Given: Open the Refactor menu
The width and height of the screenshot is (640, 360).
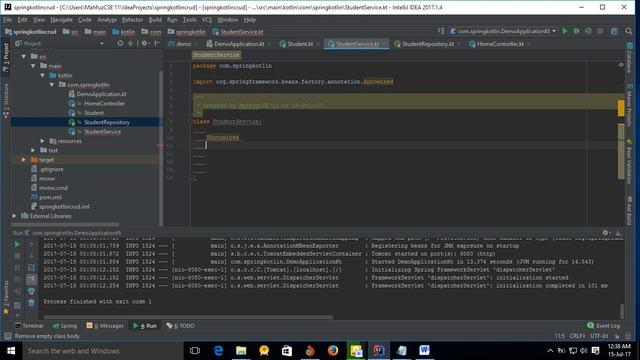Looking at the screenshot, I should (132, 20).
